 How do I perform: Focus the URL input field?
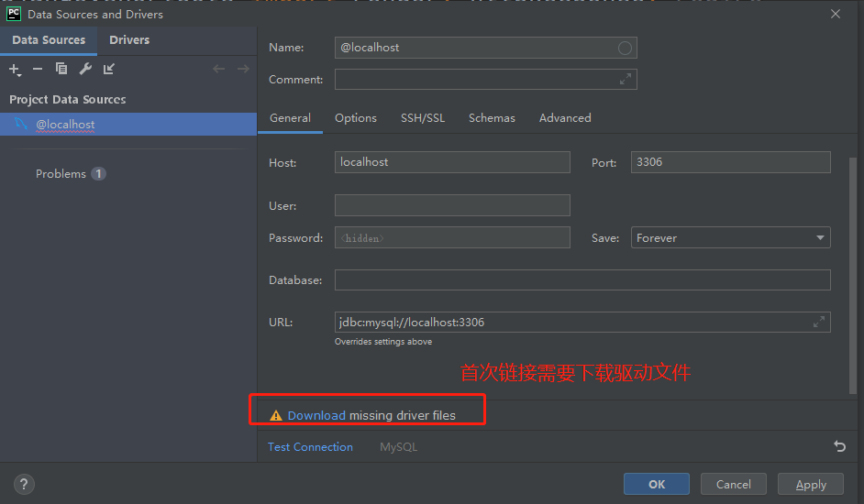[582, 323]
